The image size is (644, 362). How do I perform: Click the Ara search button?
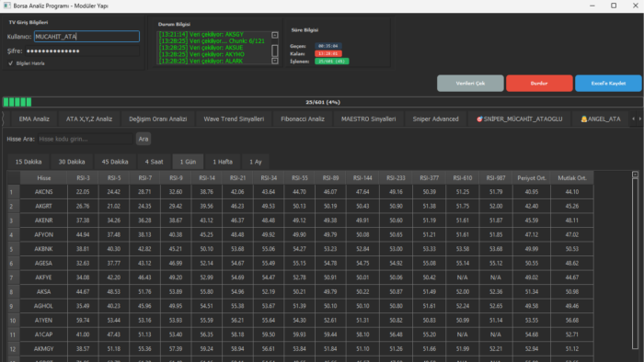144,139
